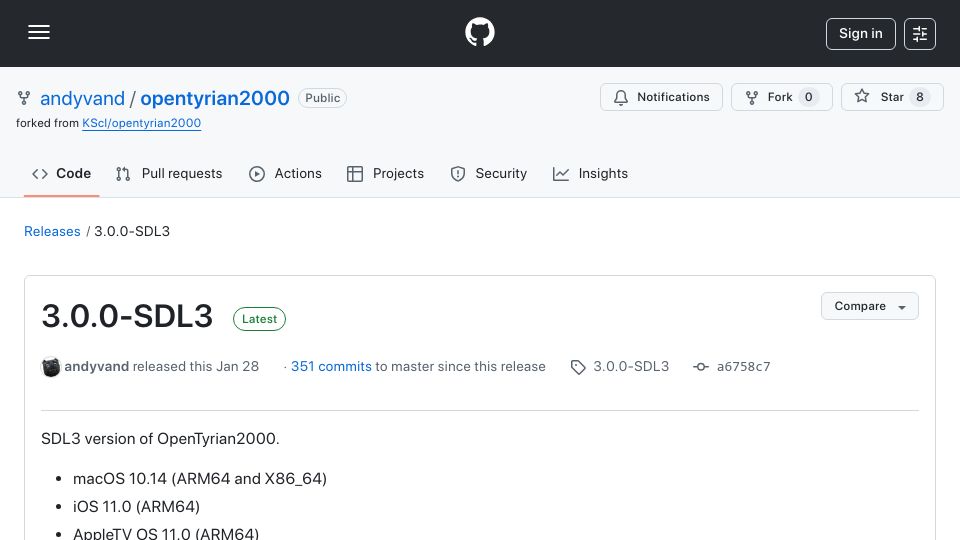Image resolution: width=960 pixels, height=540 pixels.
Task: Open the Actions tab
Action: [x=285, y=174]
